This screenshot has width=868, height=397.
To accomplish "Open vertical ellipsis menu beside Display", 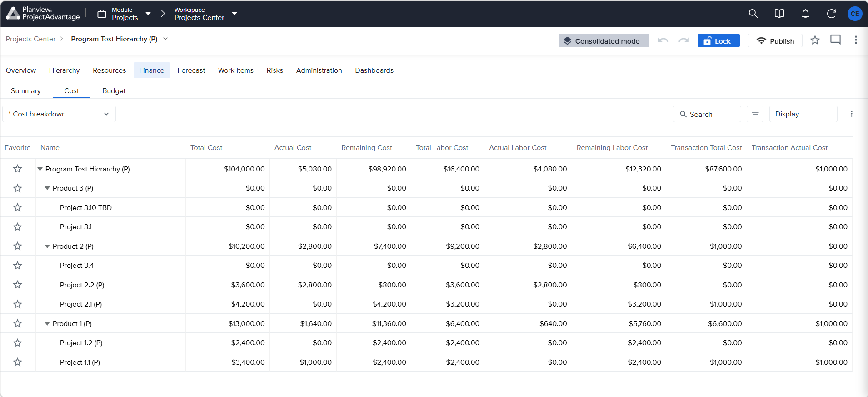I will (x=851, y=114).
